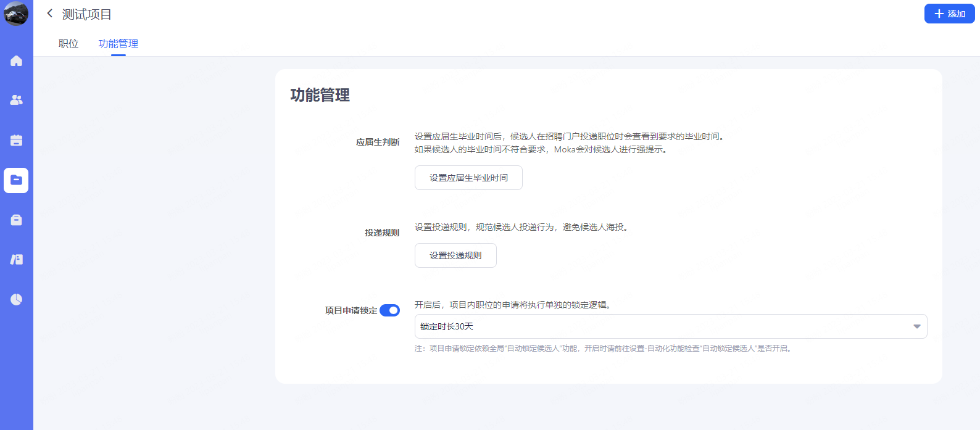Click the note text below the lock dropdown

tap(603, 349)
